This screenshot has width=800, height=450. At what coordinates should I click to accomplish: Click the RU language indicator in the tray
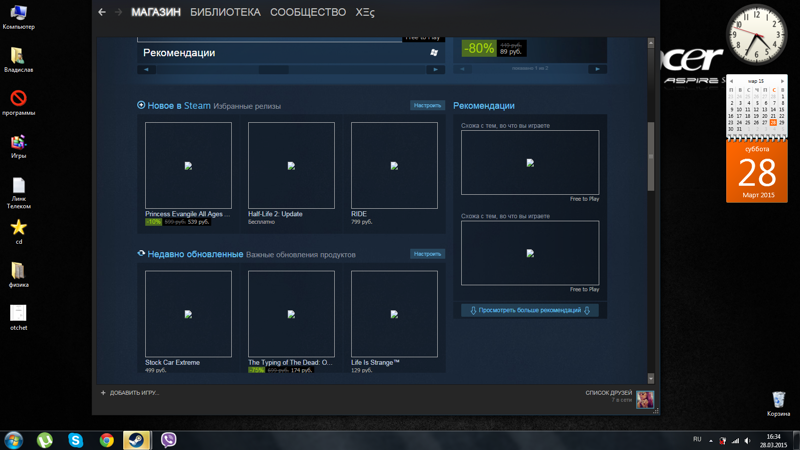(697, 439)
